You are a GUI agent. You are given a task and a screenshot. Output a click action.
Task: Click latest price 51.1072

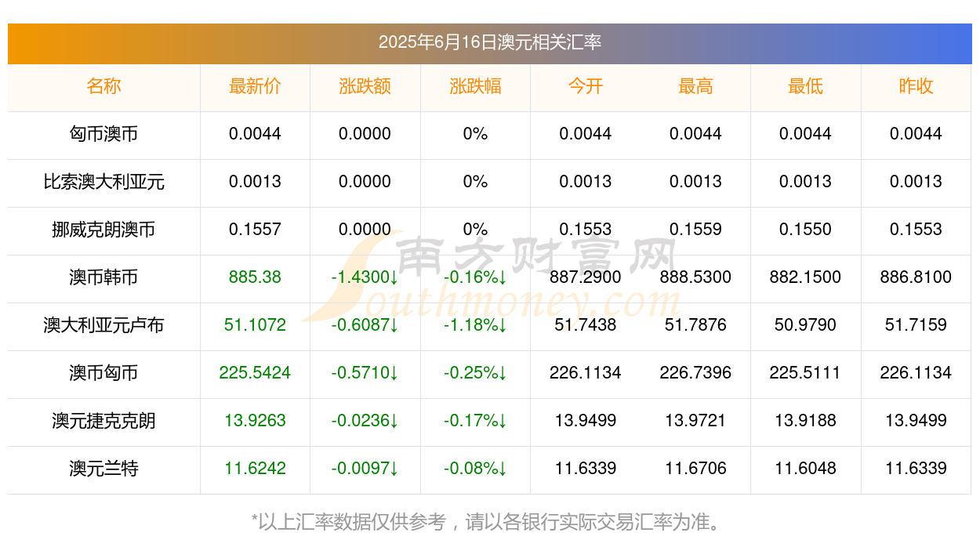255,325
